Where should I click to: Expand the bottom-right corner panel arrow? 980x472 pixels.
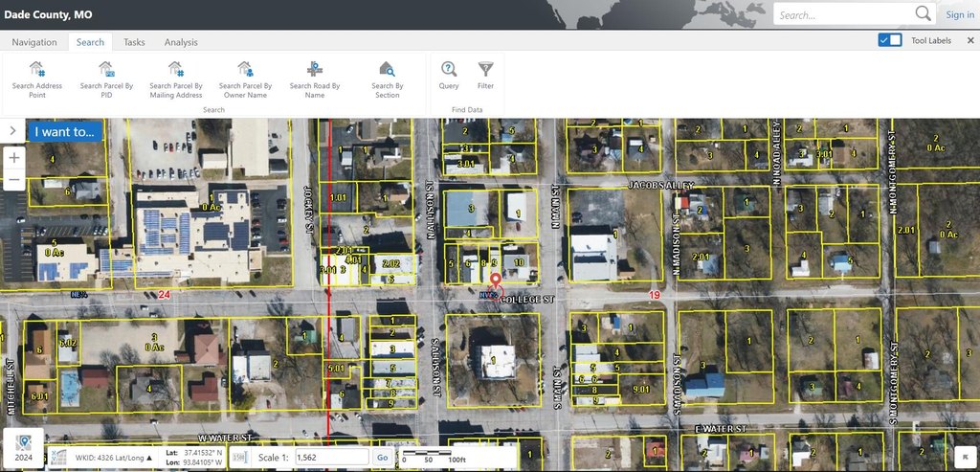coord(966,459)
